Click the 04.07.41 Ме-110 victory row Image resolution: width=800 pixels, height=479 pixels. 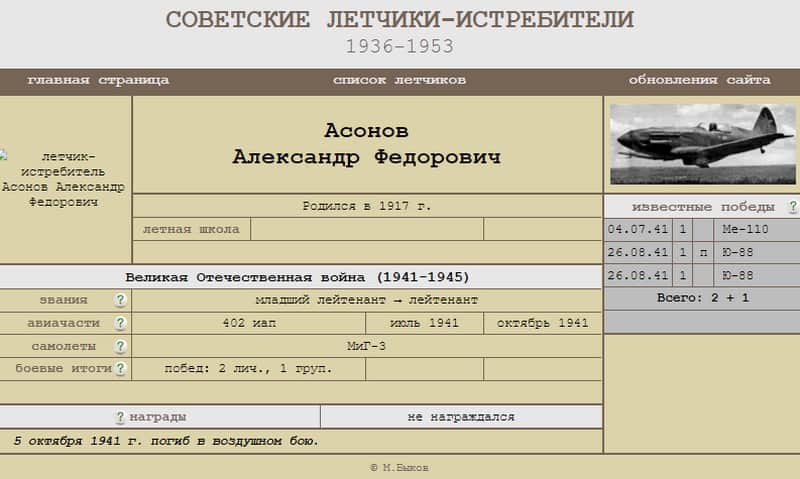tap(701, 229)
